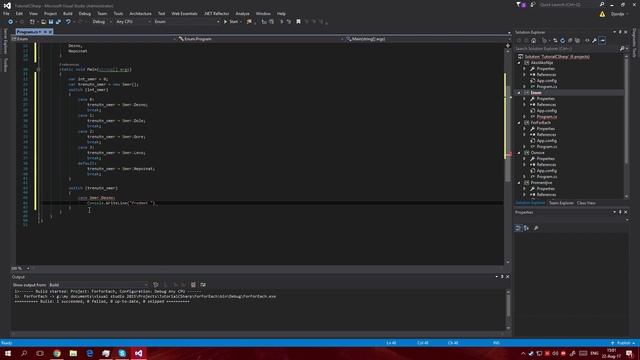Click the Windows Start button
This screenshot has width=640, height=360.
pyautogui.click(x=8, y=353)
